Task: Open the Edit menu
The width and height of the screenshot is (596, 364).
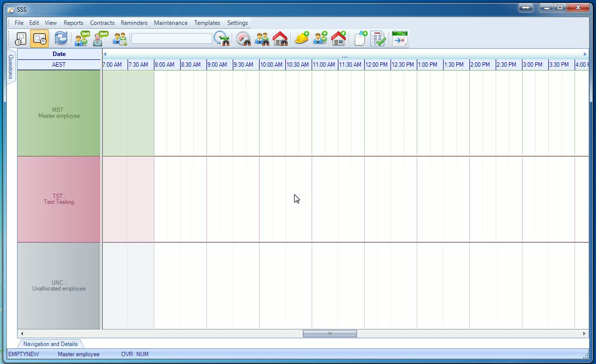Action: [34, 23]
